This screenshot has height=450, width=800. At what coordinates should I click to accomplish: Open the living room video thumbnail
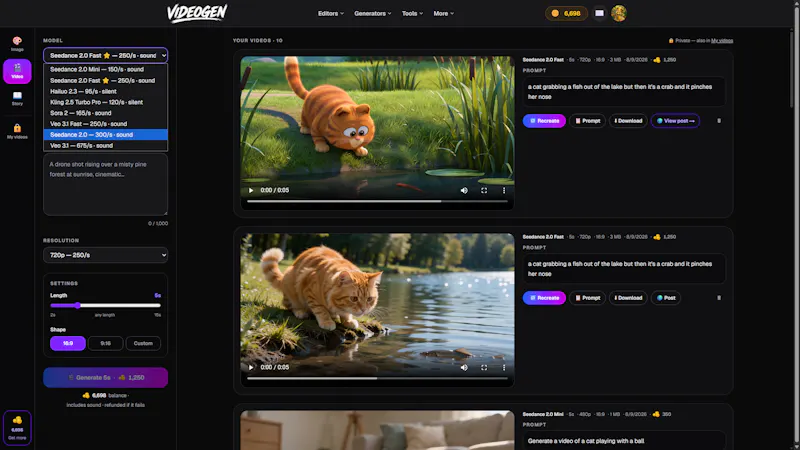(378, 430)
